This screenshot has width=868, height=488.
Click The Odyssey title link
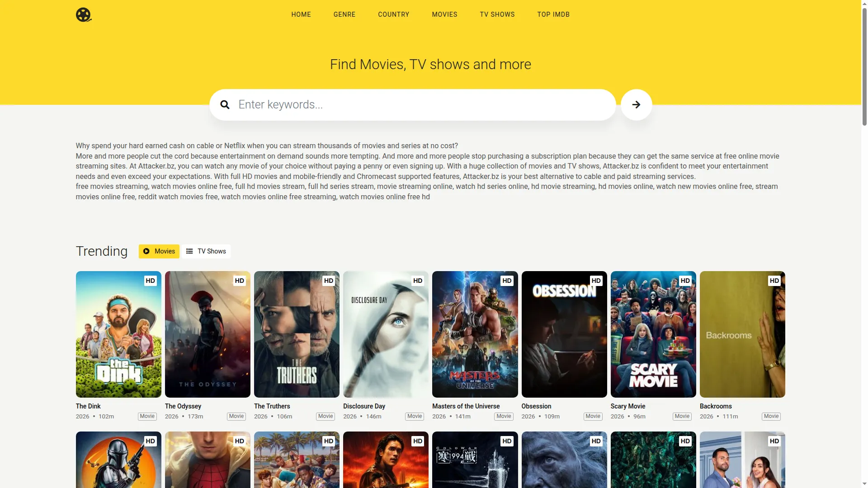(183, 406)
